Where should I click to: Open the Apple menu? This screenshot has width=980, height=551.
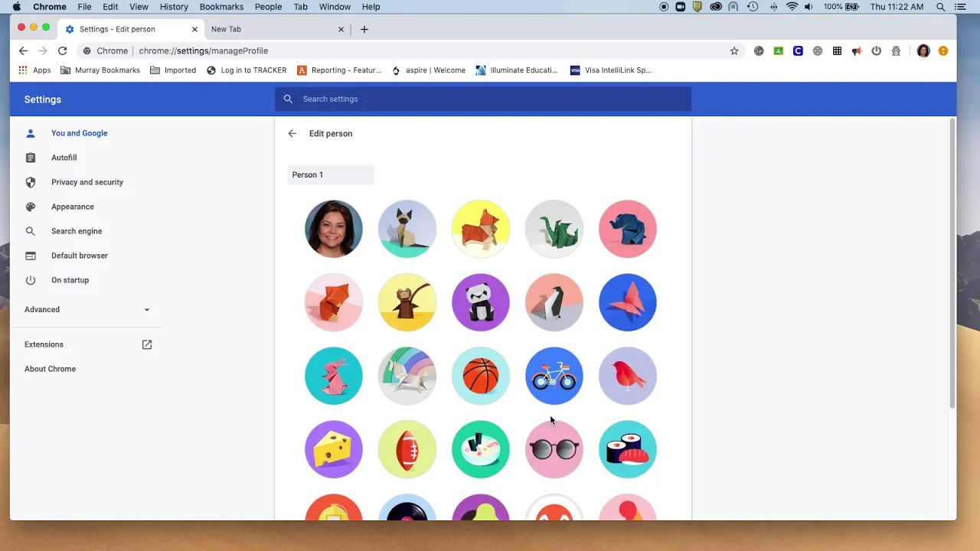(x=16, y=7)
